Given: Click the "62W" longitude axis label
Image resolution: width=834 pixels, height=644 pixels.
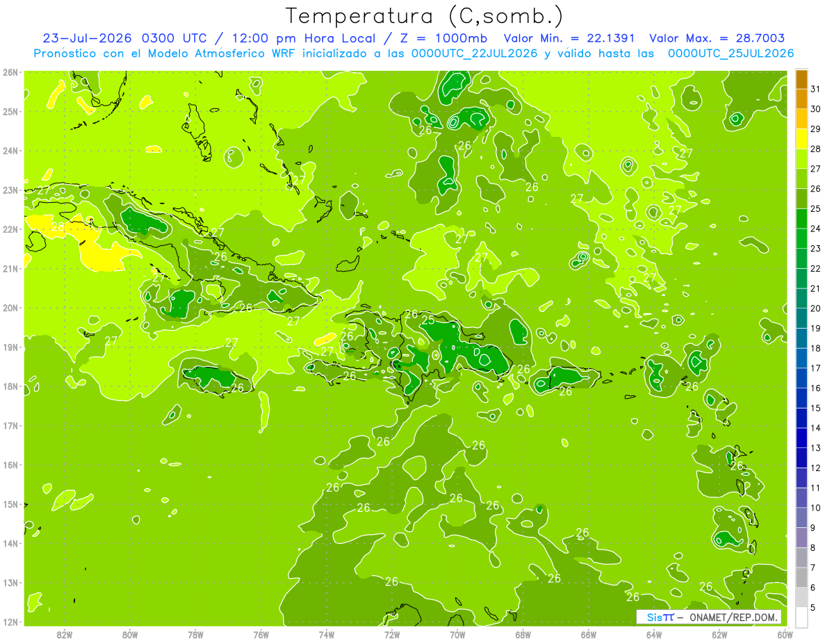Looking at the screenshot, I should [719, 634].
